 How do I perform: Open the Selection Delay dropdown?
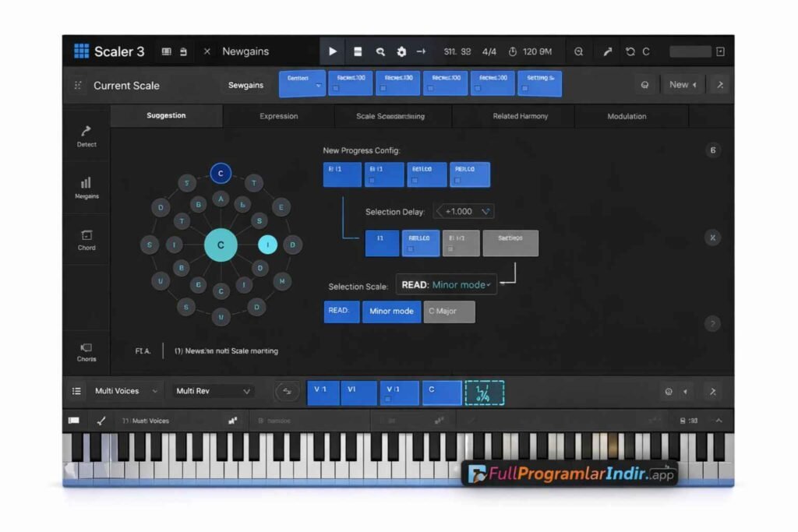pyautogui.click(x=464, y=211)
